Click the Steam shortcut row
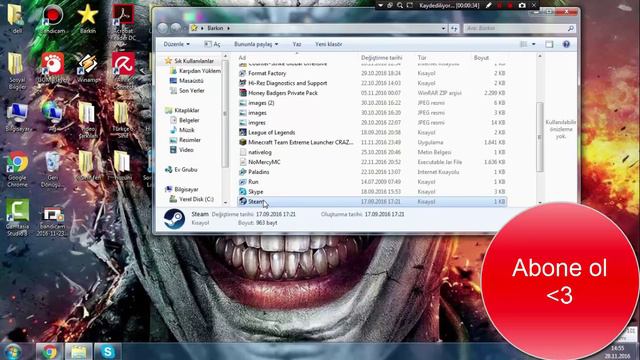The height and width of the screenshot is (360, 640). (x=372, y=201)
